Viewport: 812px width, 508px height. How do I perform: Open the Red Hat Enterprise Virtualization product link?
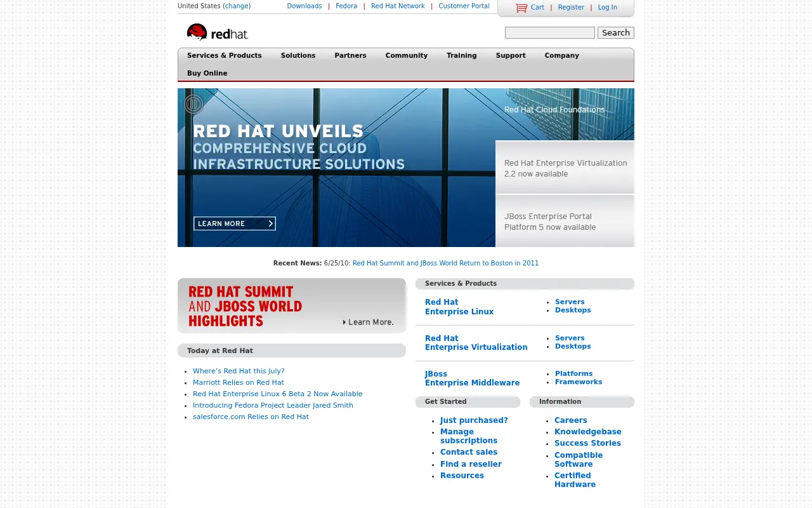pos(476,343)
